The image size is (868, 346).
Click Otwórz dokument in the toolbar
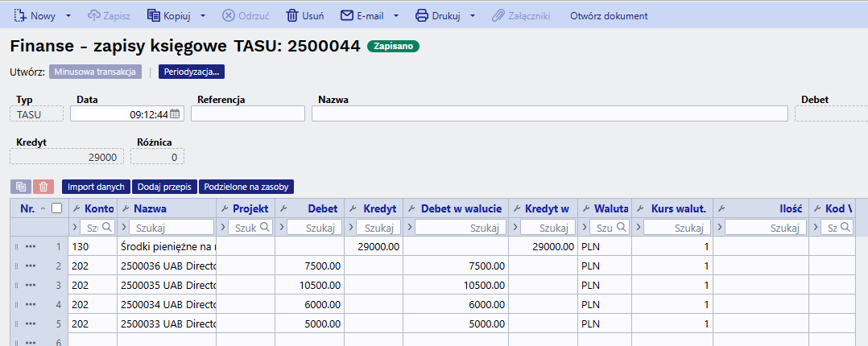(609, 16)
